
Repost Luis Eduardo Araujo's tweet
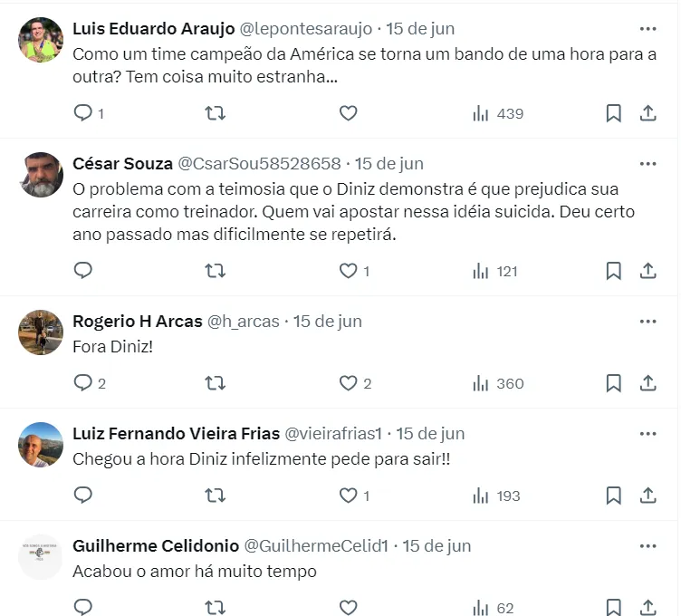[x=216, y=113]
